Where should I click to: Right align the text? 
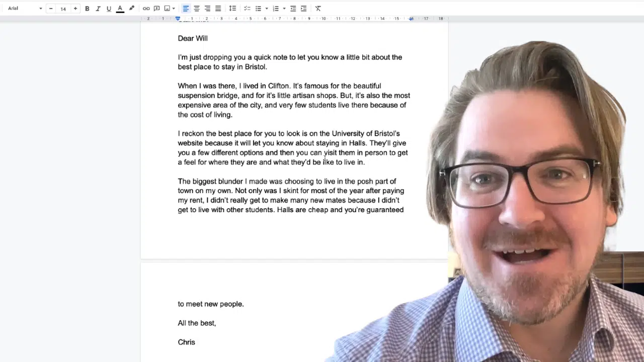click(x=207, y=9)
